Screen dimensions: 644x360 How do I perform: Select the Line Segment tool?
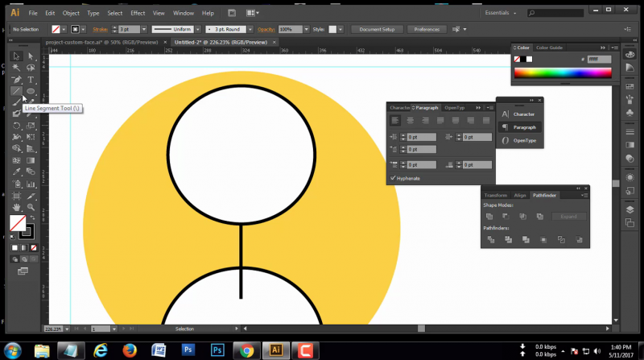[16, 91]
